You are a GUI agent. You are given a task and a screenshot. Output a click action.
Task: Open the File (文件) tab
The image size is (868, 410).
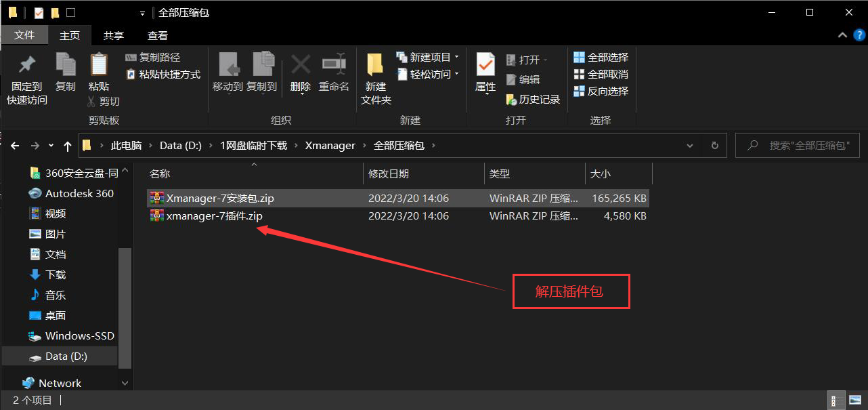[x=24, y=35]
